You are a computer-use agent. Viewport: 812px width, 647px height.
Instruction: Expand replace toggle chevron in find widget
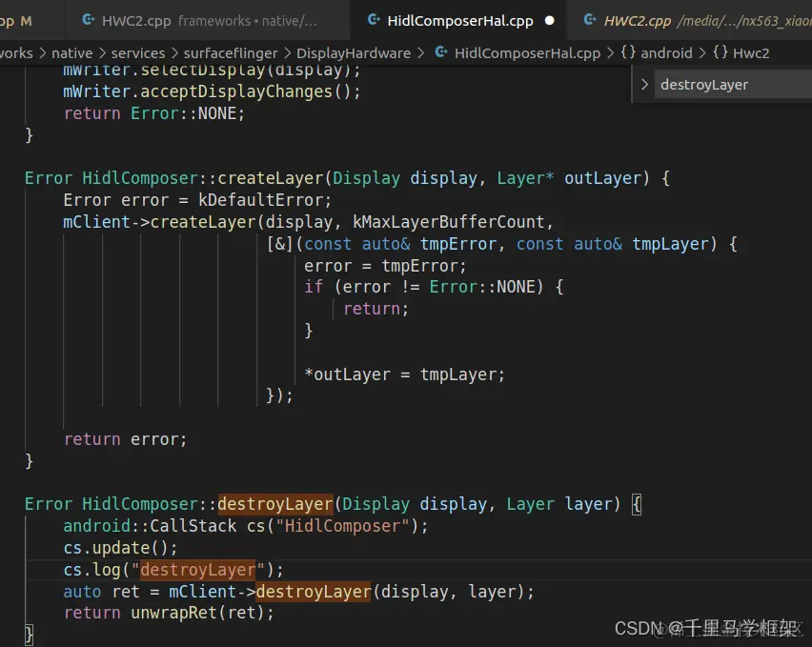point(644,85)
